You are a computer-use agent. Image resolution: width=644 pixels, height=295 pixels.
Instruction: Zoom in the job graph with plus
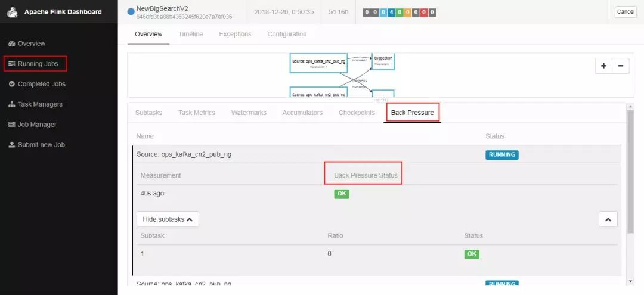[603, 66]
